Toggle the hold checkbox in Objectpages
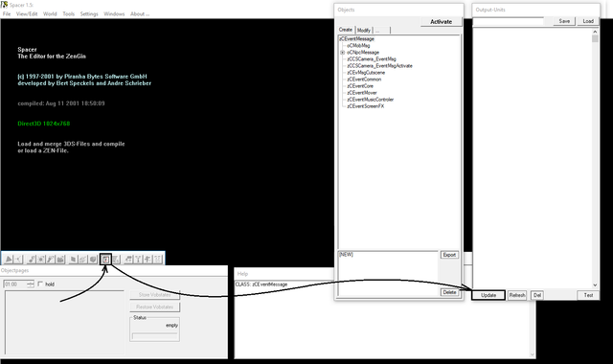The width and height of the screenshot is (613, 364). coord(40,284)
